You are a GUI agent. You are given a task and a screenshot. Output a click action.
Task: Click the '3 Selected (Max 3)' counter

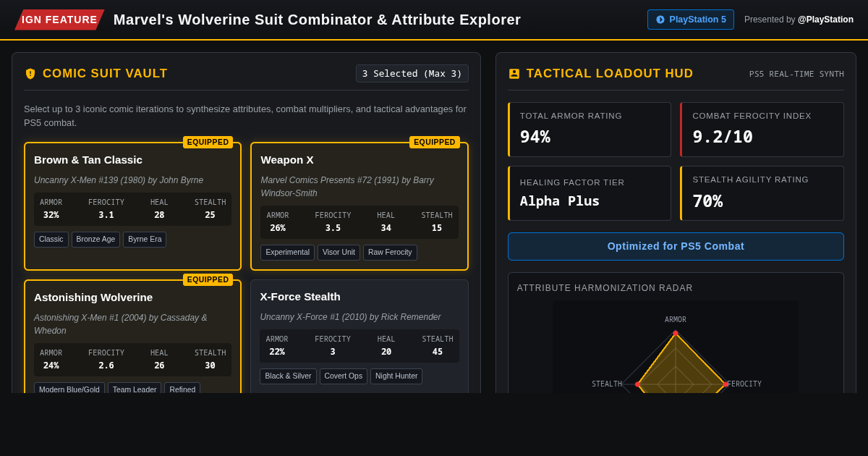point(412,74)
